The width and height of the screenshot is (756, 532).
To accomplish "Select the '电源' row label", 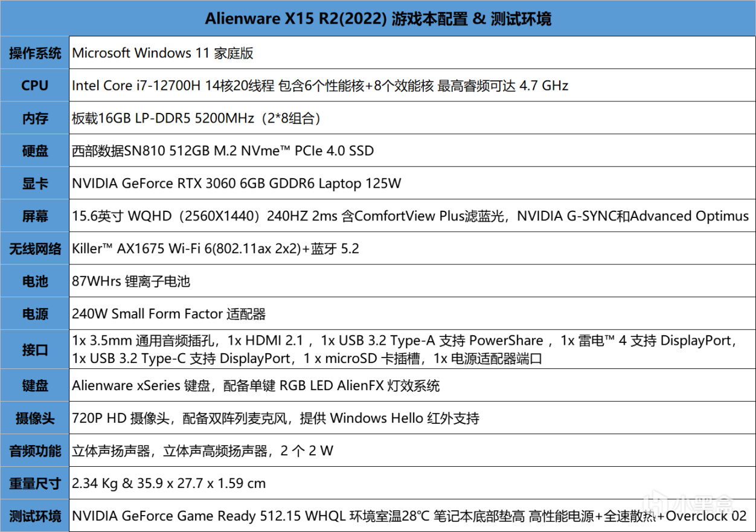I will point(34,314).
